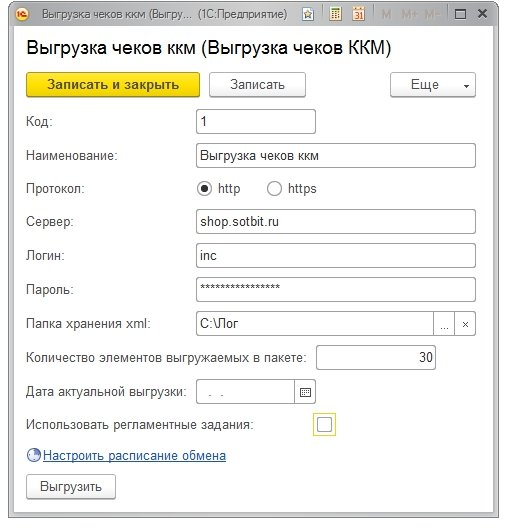Browse for xml folder using ellipsis button
Viewport: 513px width, 529px height.
(x=444, y=324)
